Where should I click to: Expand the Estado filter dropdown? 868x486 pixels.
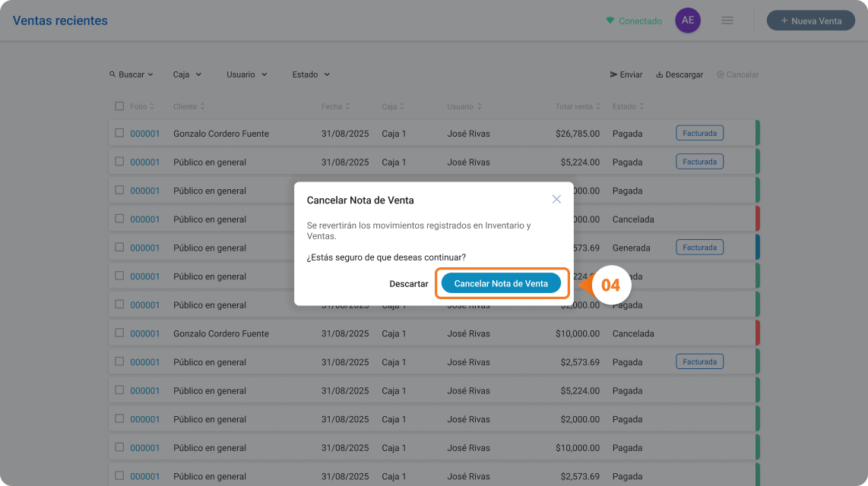click(x=311, y=74)
